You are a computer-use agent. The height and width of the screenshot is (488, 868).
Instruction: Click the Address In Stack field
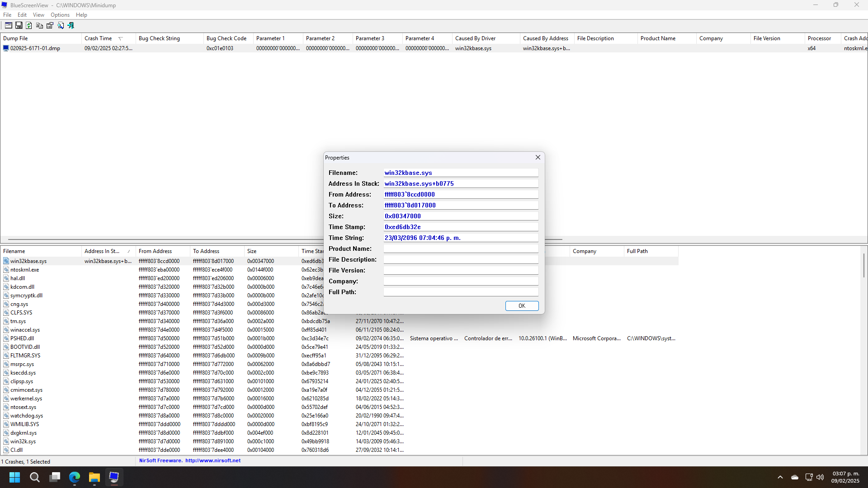point(461,183)
